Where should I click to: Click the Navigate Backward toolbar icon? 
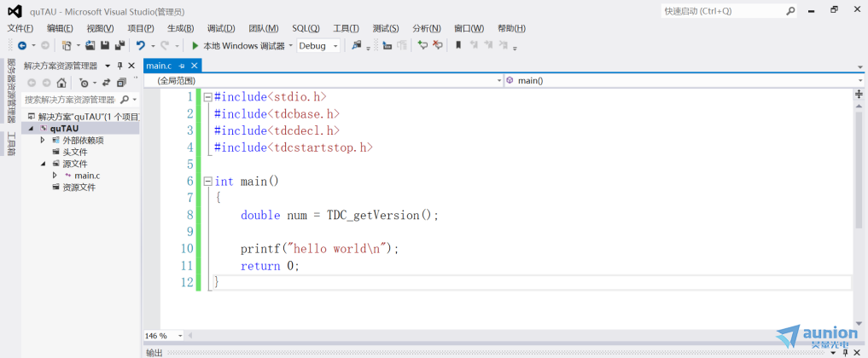pyautogui.click(x=22, y=46)
